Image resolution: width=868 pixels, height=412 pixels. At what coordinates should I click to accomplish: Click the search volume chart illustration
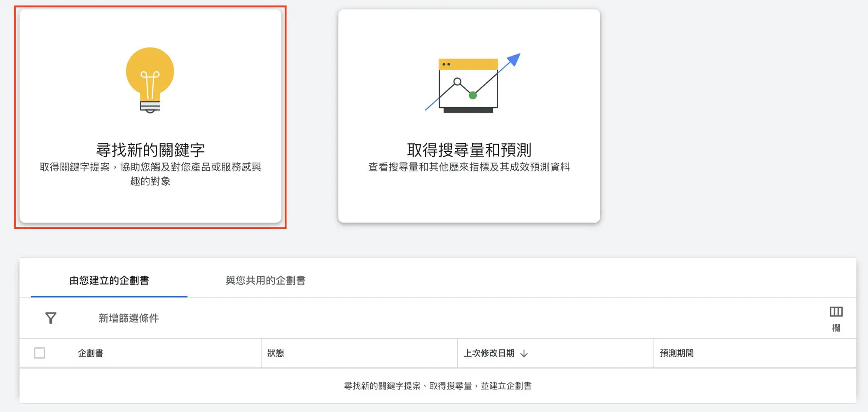473,83
